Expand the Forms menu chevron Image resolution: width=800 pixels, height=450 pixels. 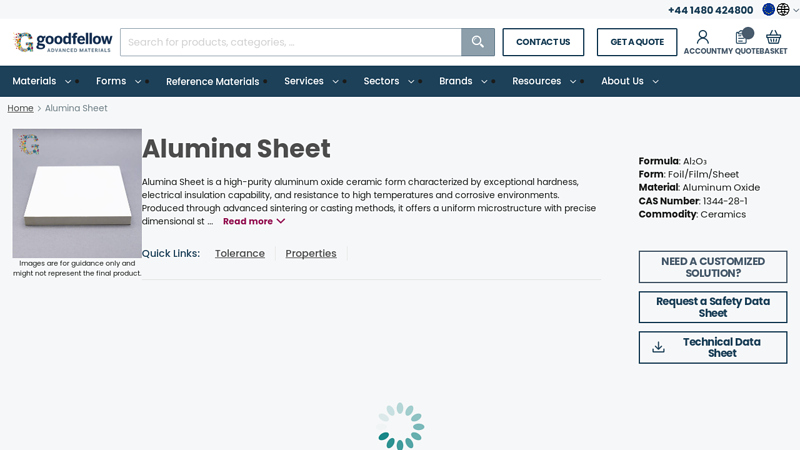coord(138,82)
